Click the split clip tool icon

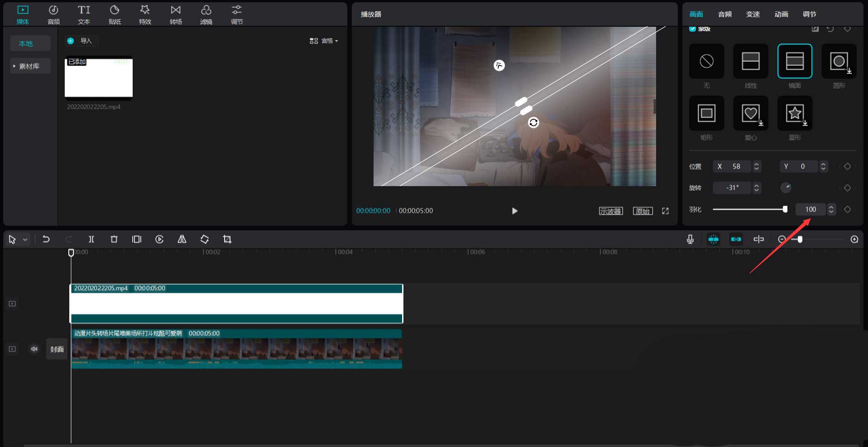pyautogui.click(x=91, y=239)
